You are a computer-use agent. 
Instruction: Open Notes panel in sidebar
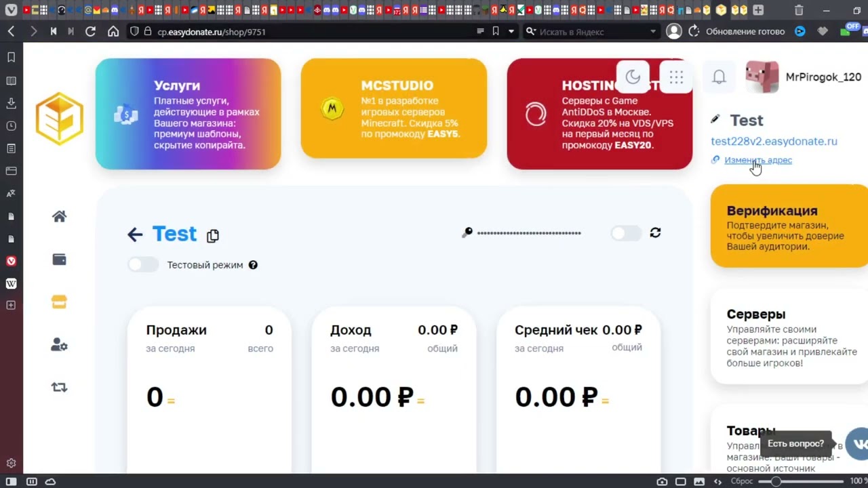pyautogui.click(x=11, y=148)
